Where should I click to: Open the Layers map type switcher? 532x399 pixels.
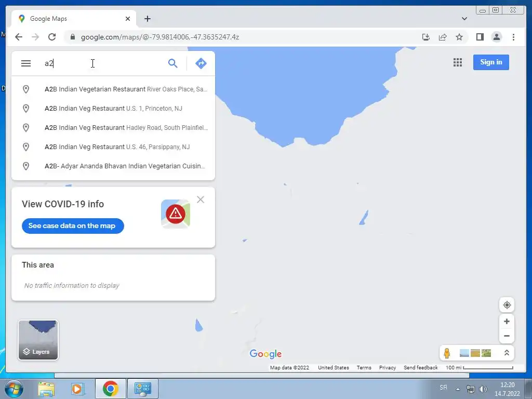pos(38,340)
